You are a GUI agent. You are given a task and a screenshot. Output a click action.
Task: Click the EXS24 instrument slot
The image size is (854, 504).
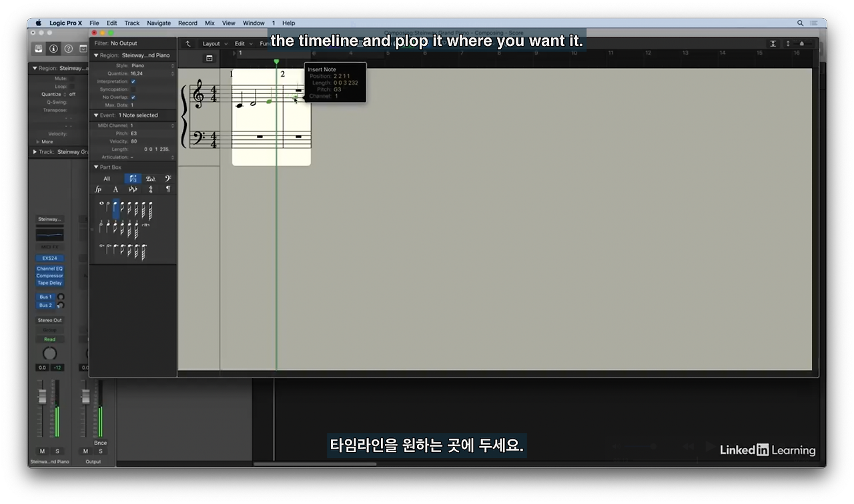coord(49,258)
